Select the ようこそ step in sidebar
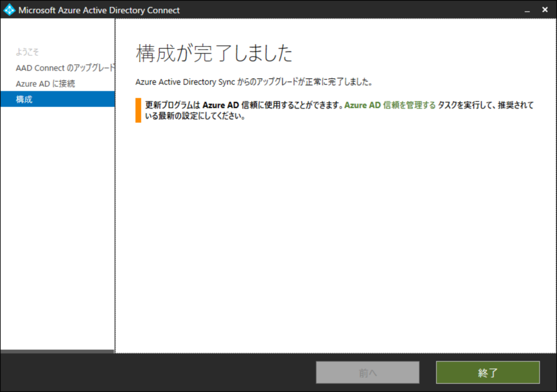This screenshot has height=392, width=557. click(27, 52)
